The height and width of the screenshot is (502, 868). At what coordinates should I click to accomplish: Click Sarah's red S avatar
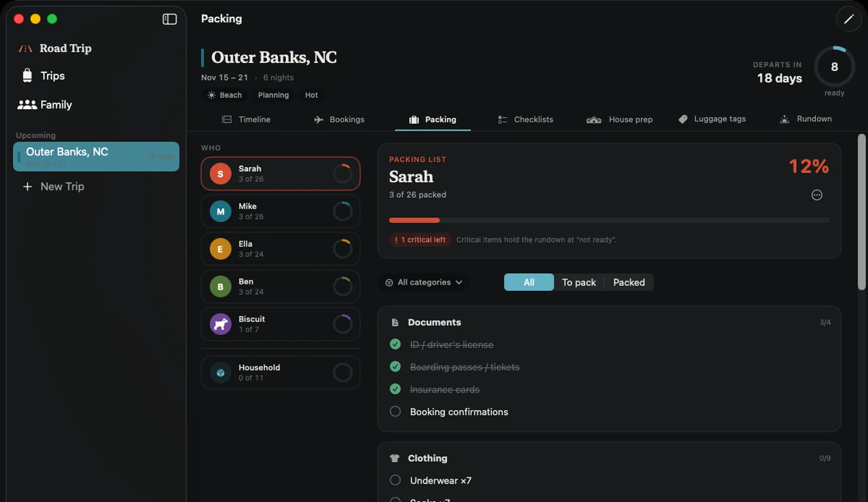tap(220, 174)
